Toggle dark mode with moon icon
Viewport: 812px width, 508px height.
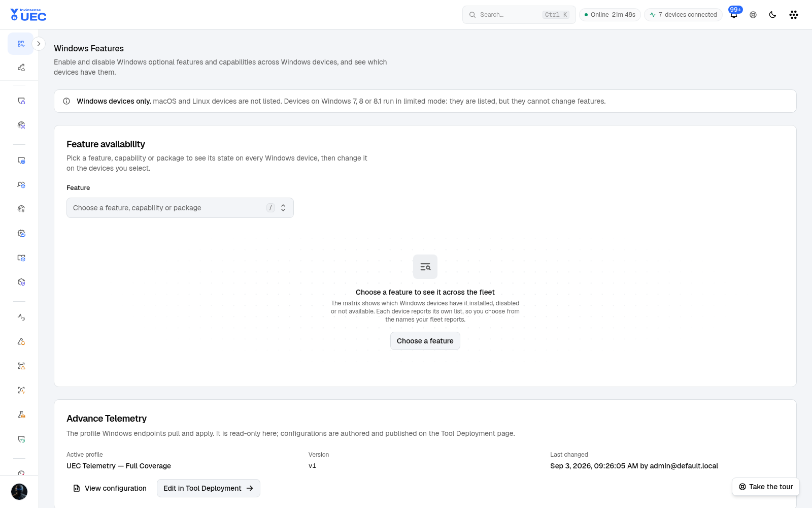(772, 15)
